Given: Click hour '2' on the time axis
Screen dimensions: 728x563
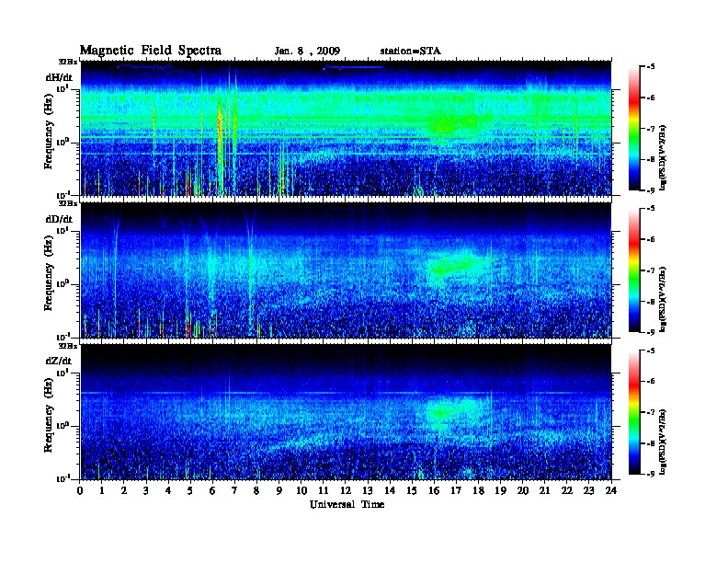Looking at the screenshot, I should click(124, 490).
